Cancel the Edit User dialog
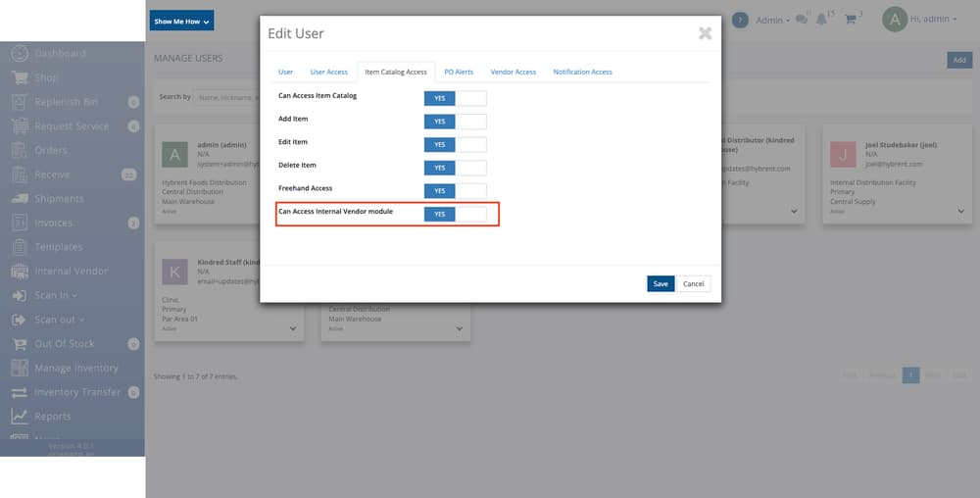The image size is (980, 498). [x=693, y=283]
